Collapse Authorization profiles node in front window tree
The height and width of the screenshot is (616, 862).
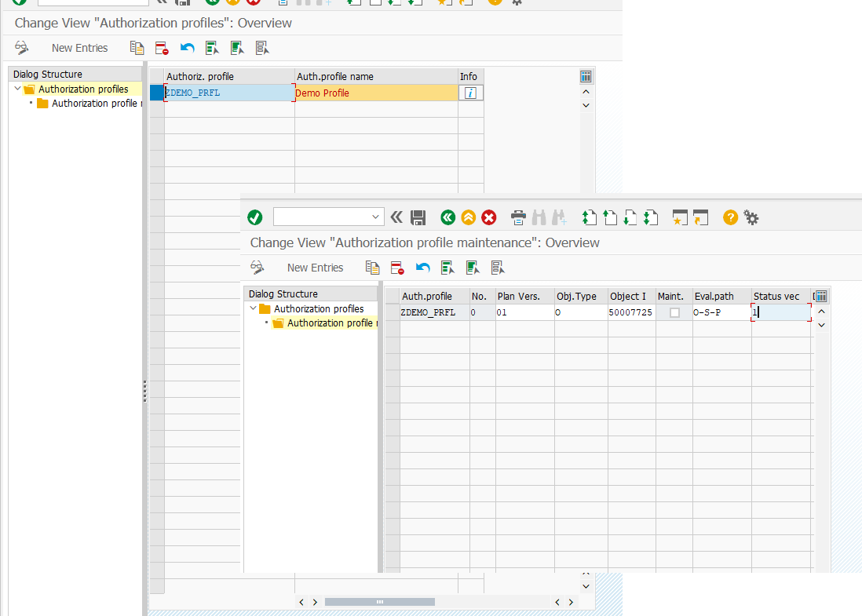tap(254, 308)
